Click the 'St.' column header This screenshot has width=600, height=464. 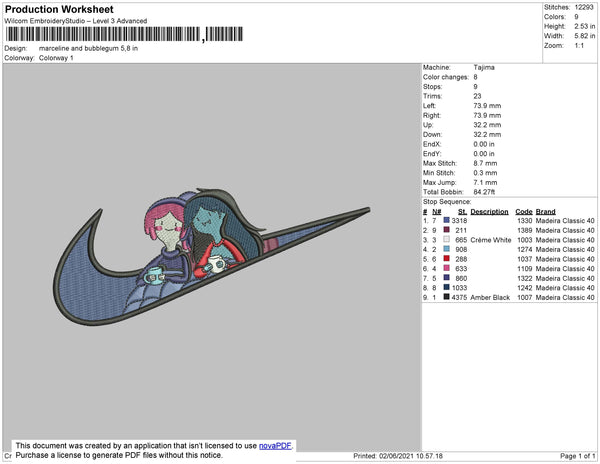pyautogui.click(x=462, y=212)
